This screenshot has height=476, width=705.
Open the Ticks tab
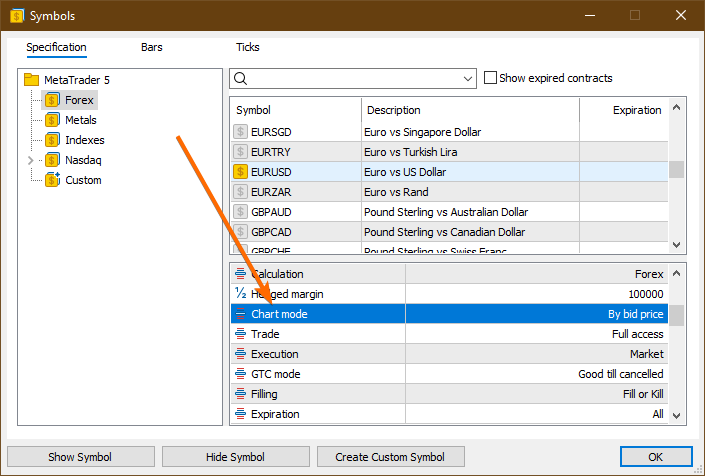(248, 47)
